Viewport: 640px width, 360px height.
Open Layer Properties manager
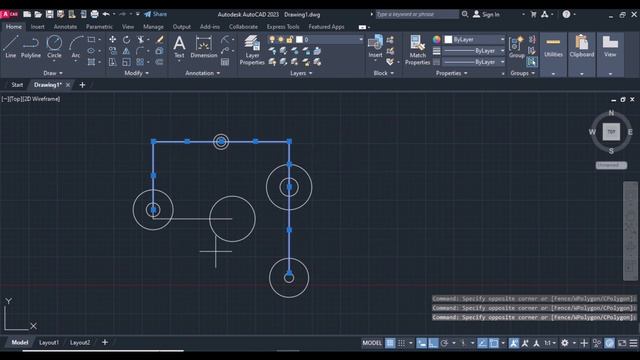point(252,50)
